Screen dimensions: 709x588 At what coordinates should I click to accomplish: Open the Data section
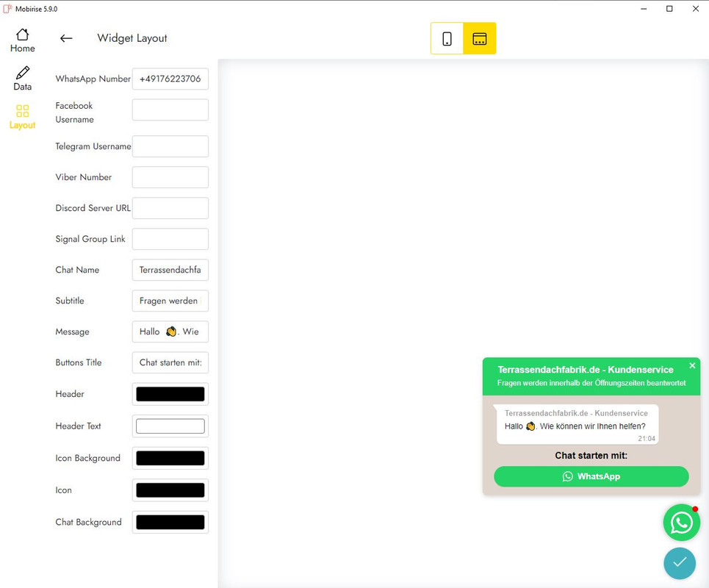coord(22,79)
